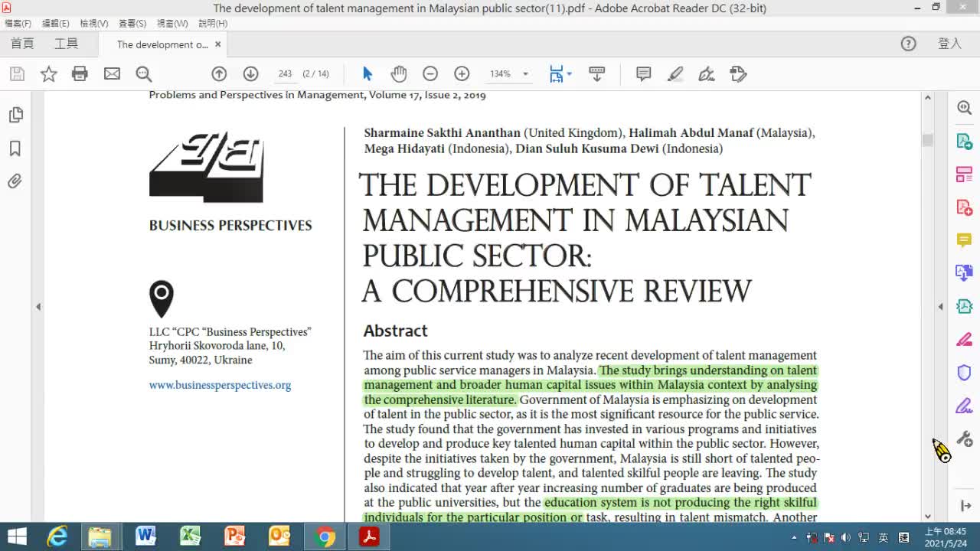The height and width of the screenshot is (551, 980).
Task: Open the Attachments paperclip panel
Action: [15, 181]
